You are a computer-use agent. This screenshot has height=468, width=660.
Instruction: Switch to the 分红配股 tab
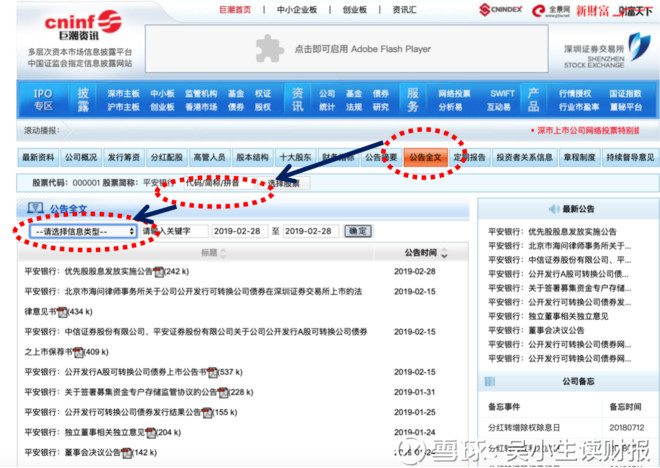[x=167, y=157]
